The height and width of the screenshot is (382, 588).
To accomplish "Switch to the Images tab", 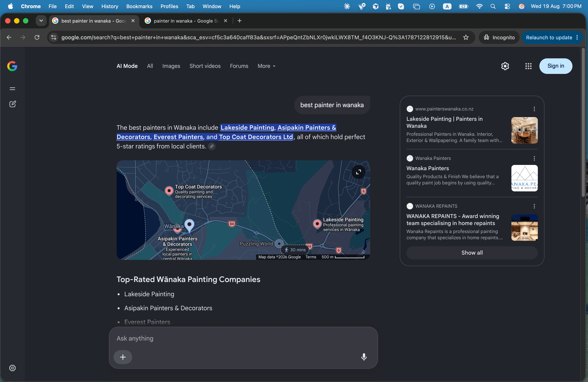I will point(171,66).
